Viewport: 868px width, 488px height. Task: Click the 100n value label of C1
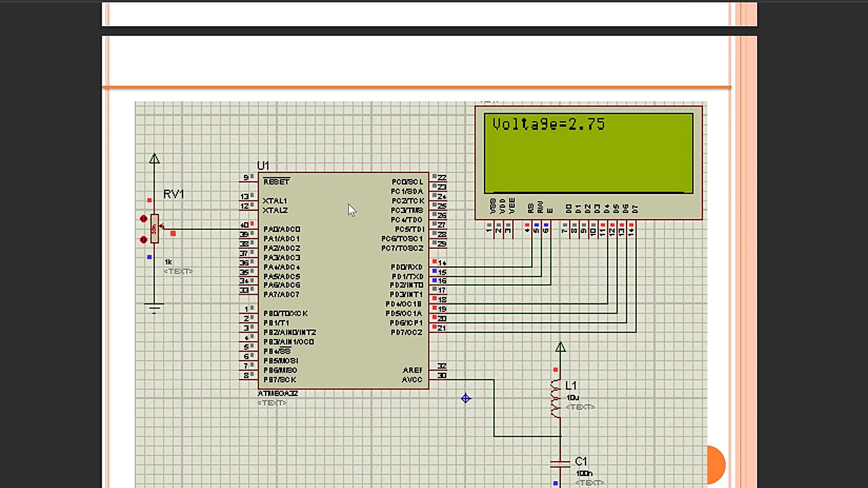click(x=584, y=473)
